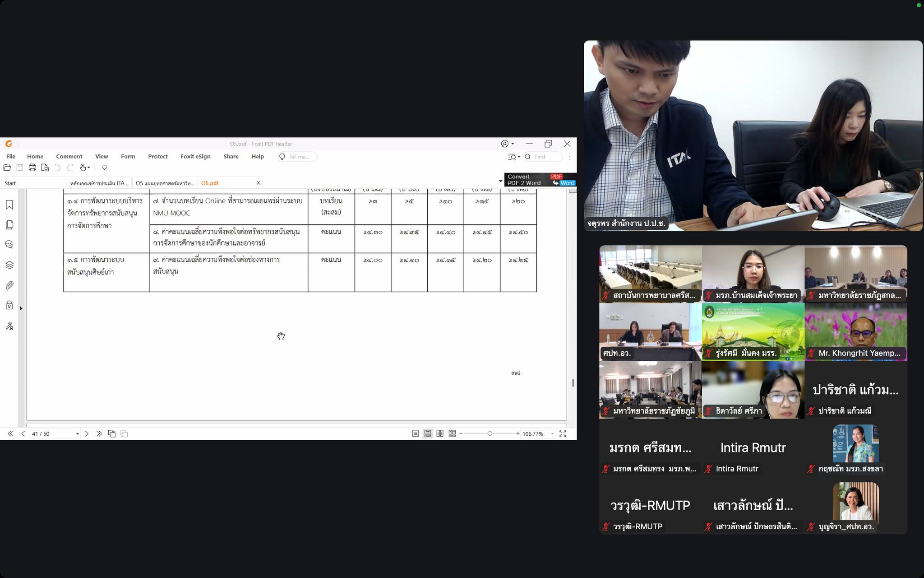Select มรภ.บ้านสมเด็จเจ้าพระยา participant video tile
Image resolution: width=924 pixels, height=578 pixels.
point(753,274)
